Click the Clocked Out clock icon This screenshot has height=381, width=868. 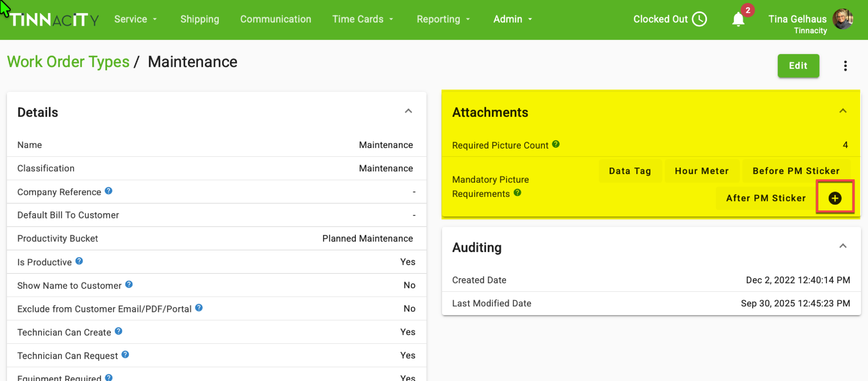coord(699,19)
